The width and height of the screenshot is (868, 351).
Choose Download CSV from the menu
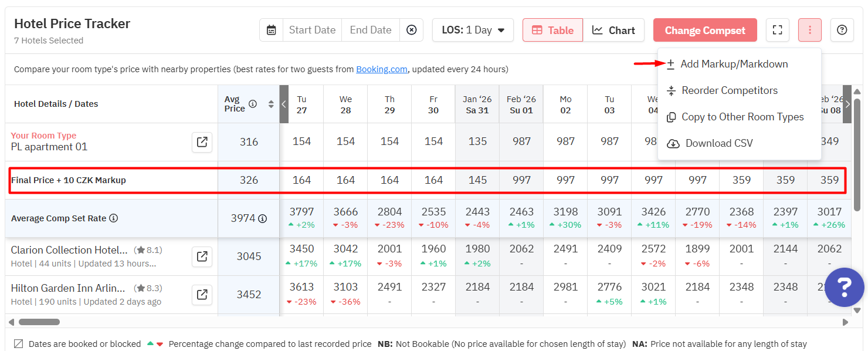coord(718,143)
